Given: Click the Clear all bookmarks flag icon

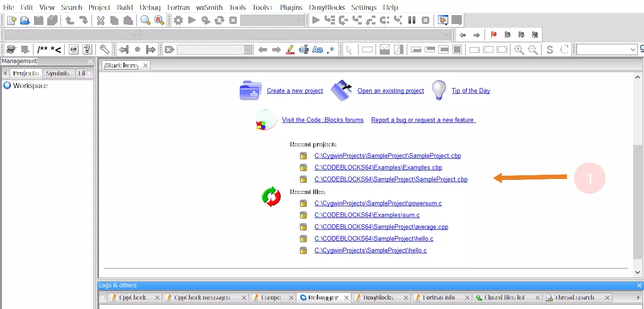Looking at the screenshot, I should pyautogui.click(x=535, y=35).
